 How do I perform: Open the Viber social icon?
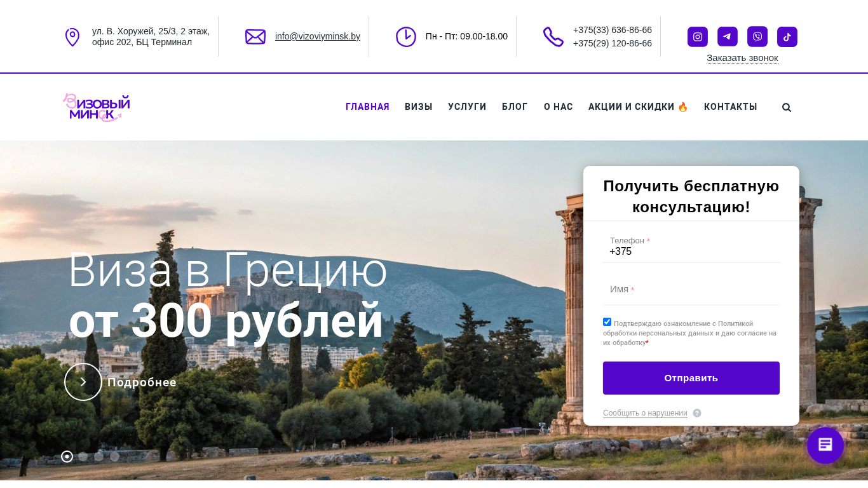[x=757, y=37]
